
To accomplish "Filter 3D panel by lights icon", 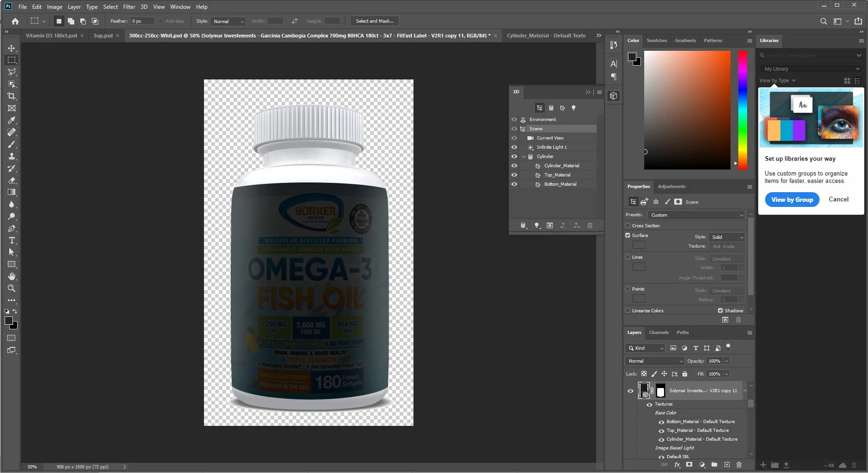I will click(574, 108).
